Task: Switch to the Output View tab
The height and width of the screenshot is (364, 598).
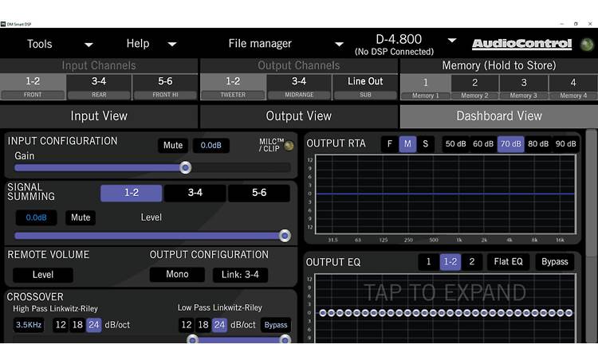Action: (x=298, y=116)
